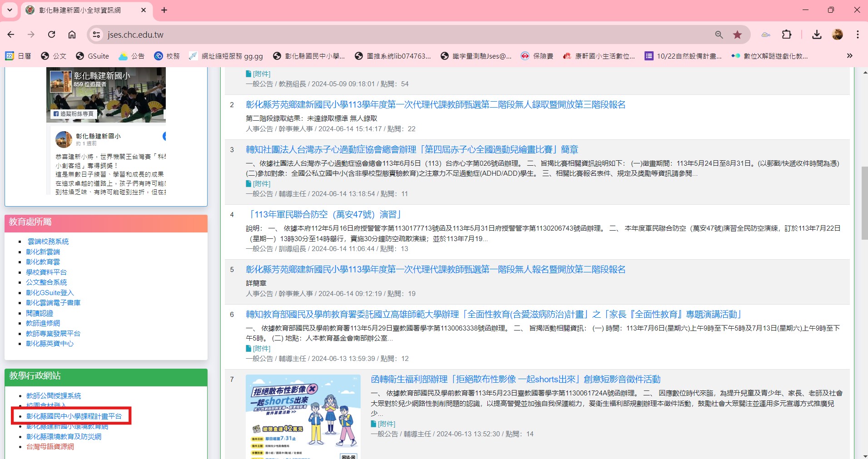Open the 教師公開授課系統 link
This screenshot has height=459, width=868.
pos(54,396)
